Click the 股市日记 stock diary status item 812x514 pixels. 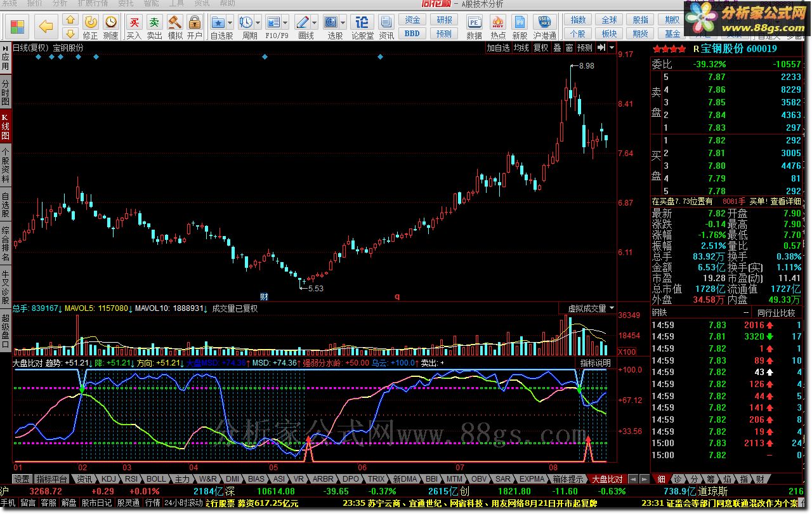click(x=97, y=503)
